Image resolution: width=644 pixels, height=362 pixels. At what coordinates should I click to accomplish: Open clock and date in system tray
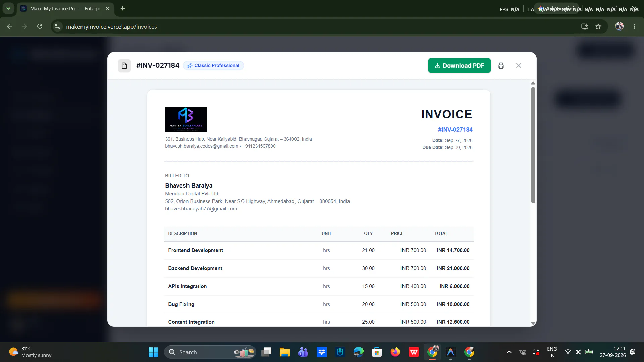tap(612, 352)
